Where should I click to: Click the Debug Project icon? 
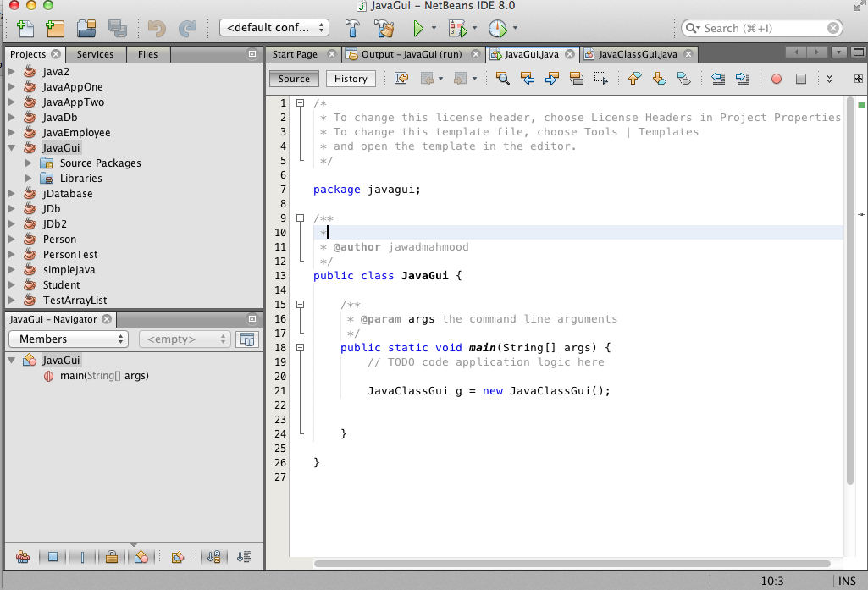458,28
